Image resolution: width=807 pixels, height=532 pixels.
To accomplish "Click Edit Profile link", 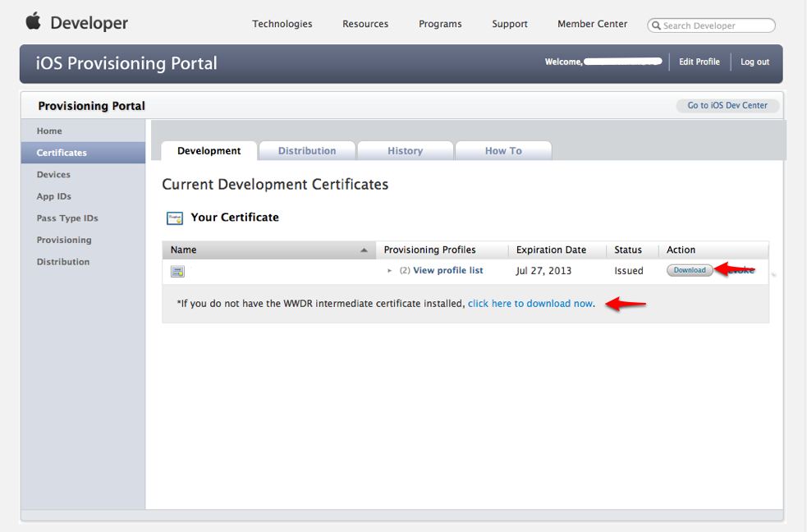I will 699,62.
